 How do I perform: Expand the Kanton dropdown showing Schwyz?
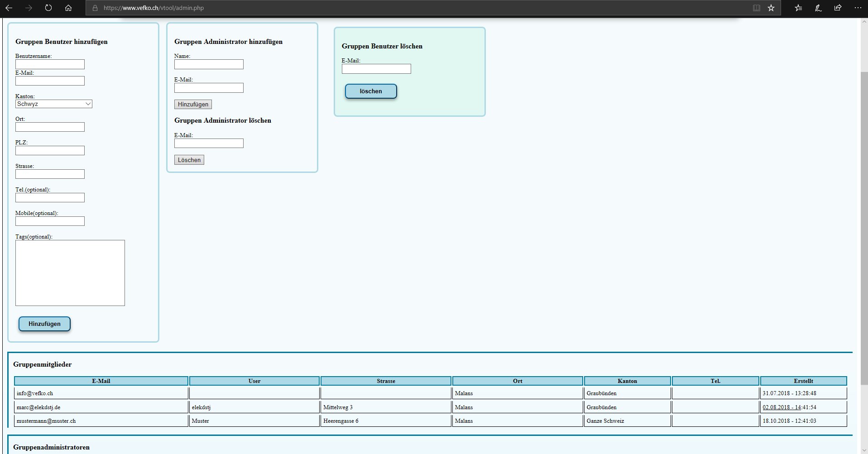(x=54, y=104)
